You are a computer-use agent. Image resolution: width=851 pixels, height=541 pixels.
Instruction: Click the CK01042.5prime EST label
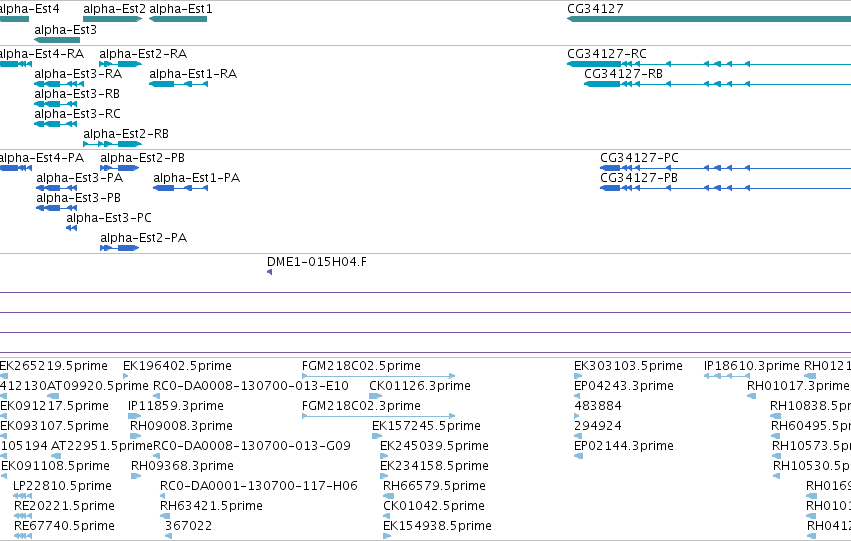click(434, 506)
